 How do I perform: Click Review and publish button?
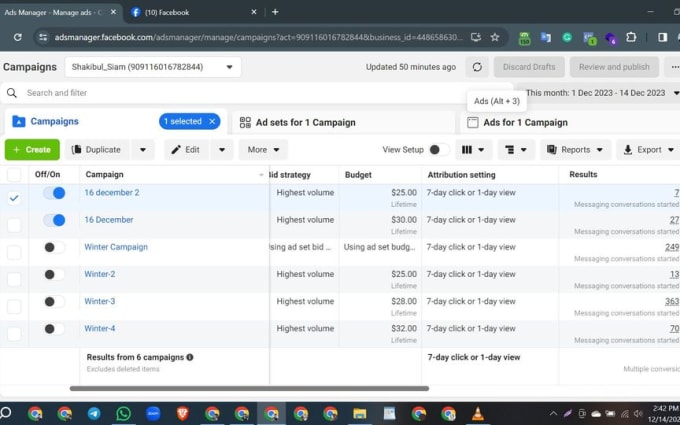[614, 67]
